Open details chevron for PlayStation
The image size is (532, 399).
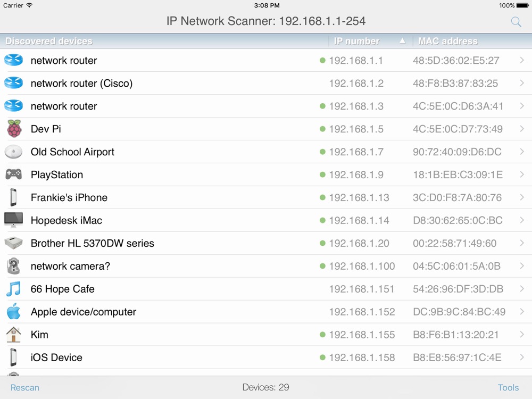[522, 174]
